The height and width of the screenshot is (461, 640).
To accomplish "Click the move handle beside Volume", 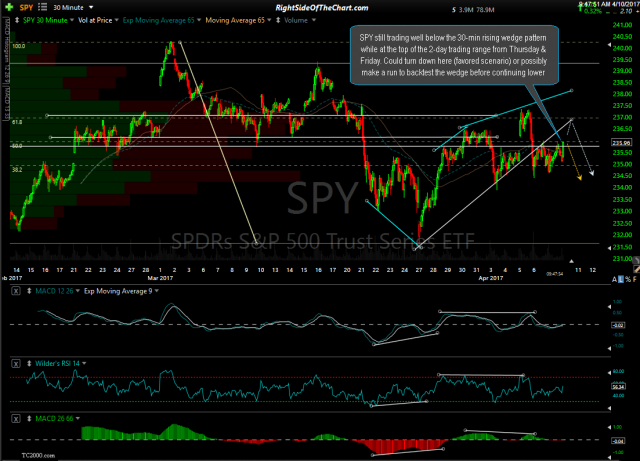I will pos(278,20).
